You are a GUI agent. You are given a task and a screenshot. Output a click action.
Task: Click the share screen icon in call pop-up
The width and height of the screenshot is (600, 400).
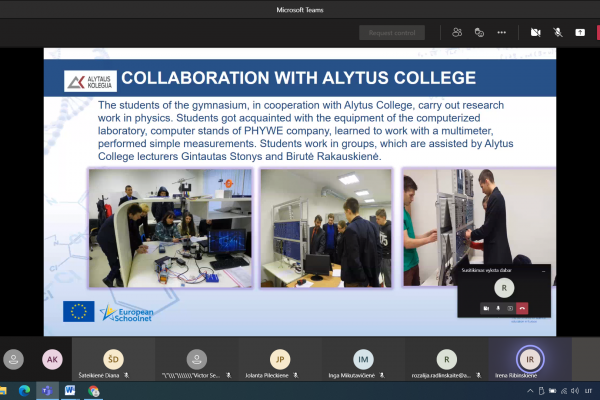pos(510,308)
